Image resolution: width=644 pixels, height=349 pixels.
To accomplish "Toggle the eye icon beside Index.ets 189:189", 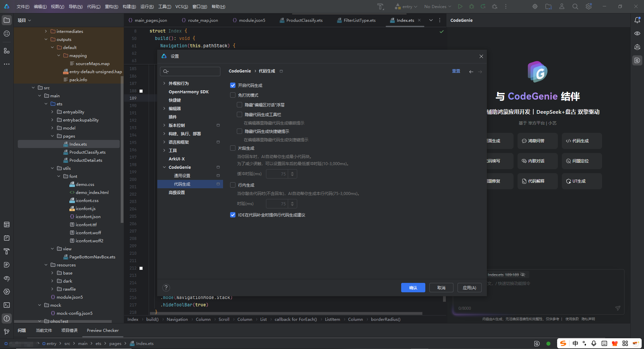I will [523, 275].
